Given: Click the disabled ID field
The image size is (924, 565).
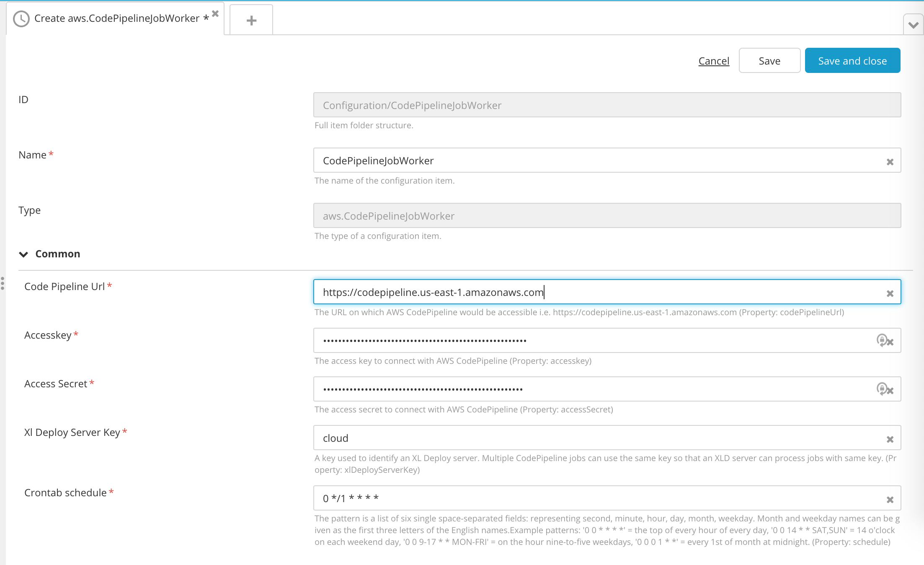Looking at the screenshot, I should [x=607, y=105].
